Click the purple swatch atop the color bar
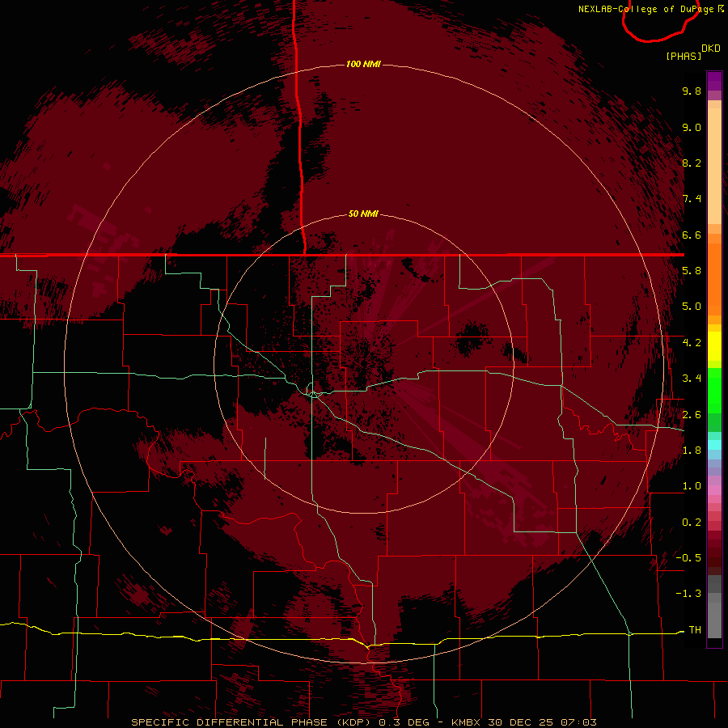 tap(714, 81)
